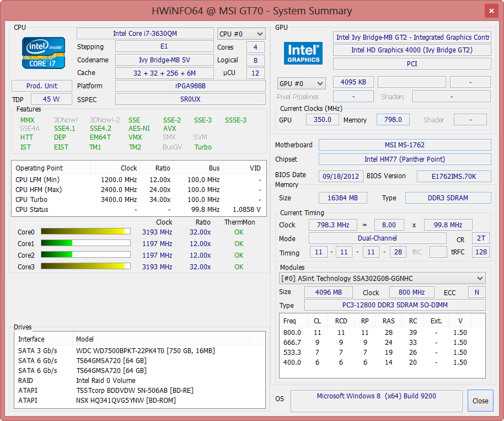Screen dimensions: 504x421
Task: Click the 798.3 MHz memory clock field
Action: pos(333,225)
